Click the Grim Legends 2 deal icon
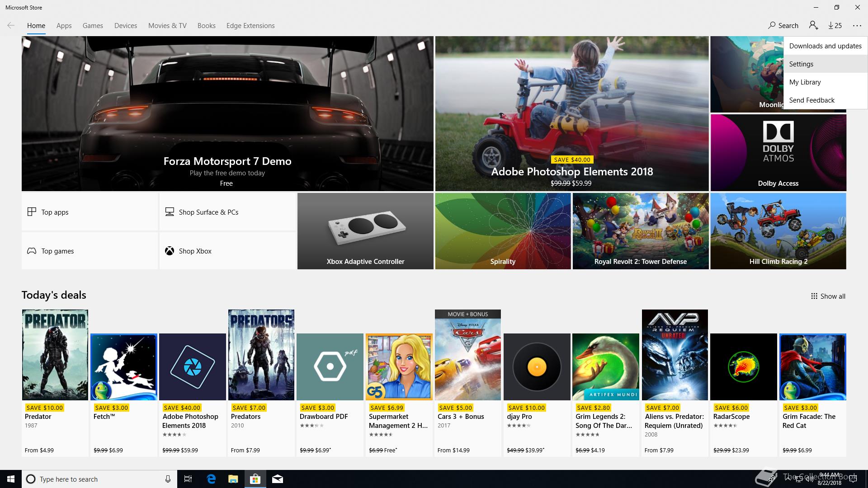This screenshot has height=488, width=868. coord(606,367)
